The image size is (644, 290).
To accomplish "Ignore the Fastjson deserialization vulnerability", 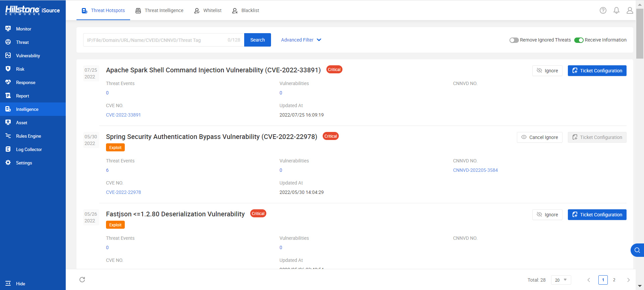I will point(547,215).
